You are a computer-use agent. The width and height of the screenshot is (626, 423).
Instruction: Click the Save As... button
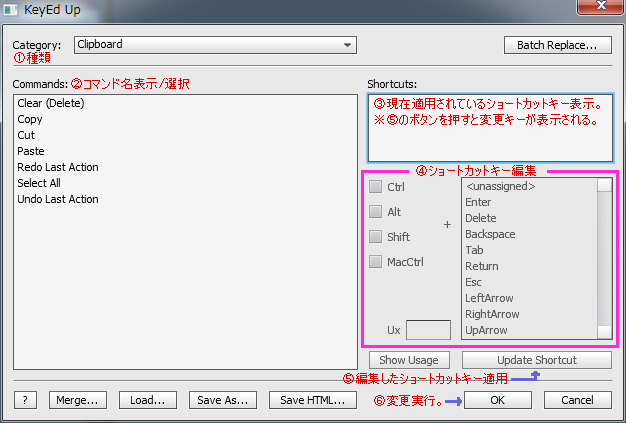tap(223, 400)
